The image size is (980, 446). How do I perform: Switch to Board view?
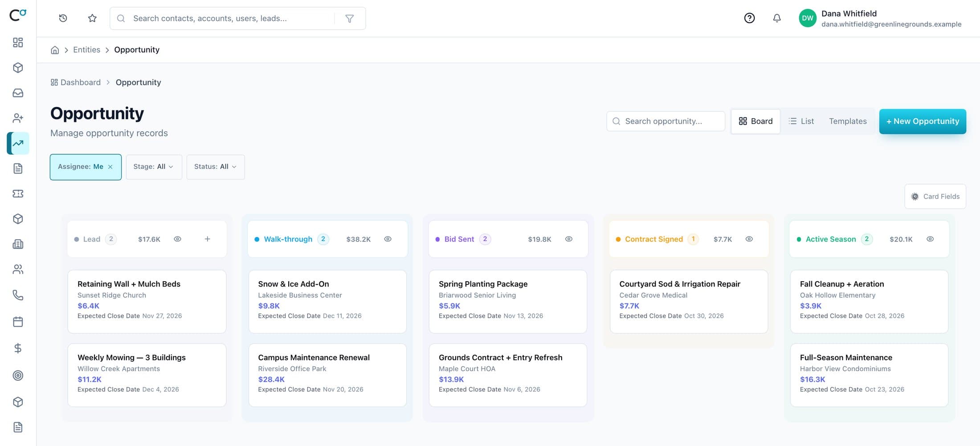pos(755,121)
